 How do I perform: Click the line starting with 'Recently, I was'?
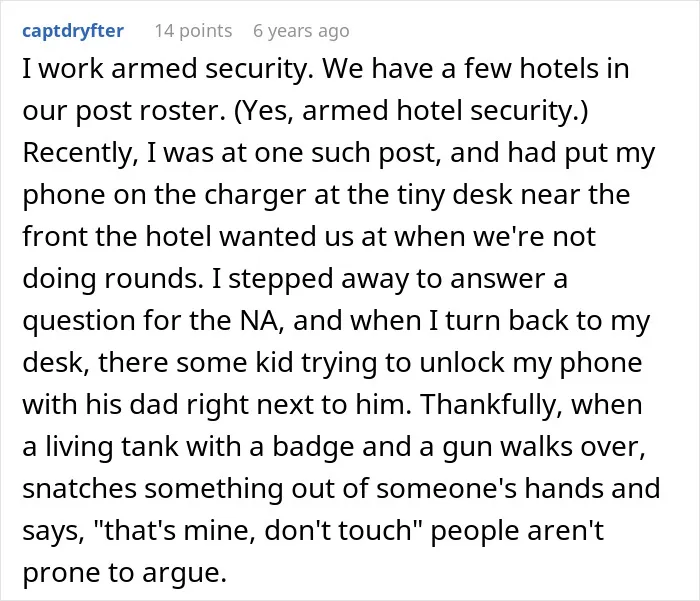(339, 154)
